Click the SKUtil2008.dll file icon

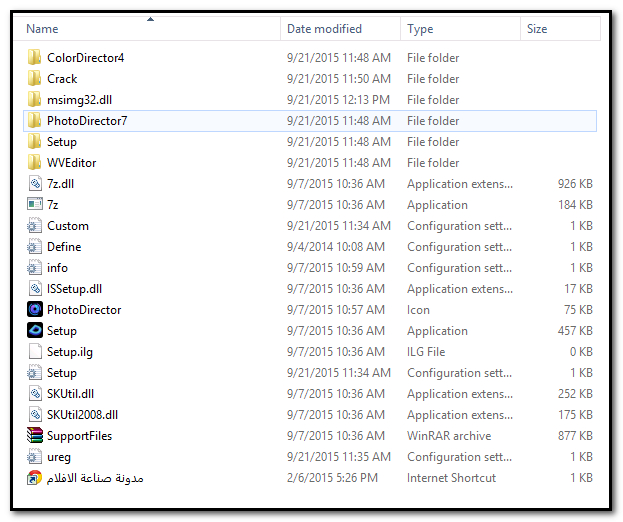tap(35, 415)
